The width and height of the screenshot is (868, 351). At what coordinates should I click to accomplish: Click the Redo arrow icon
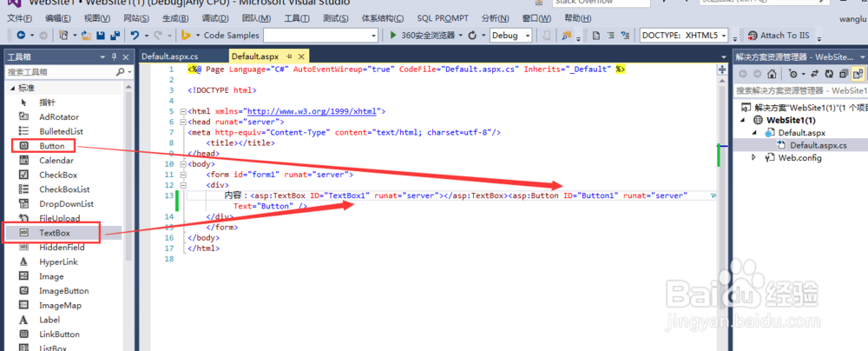[x=158, y=35]
